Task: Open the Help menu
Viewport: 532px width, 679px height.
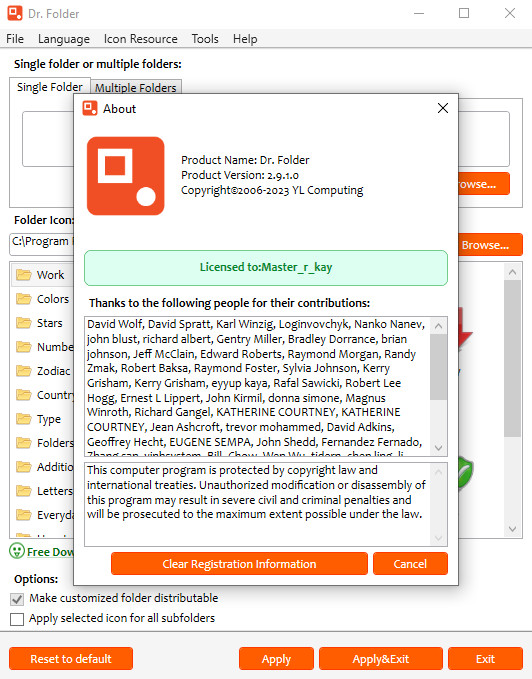Action: pos(245,39)
